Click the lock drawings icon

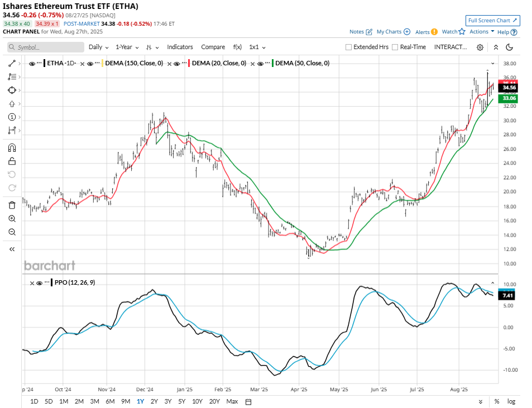coord(12,161)
